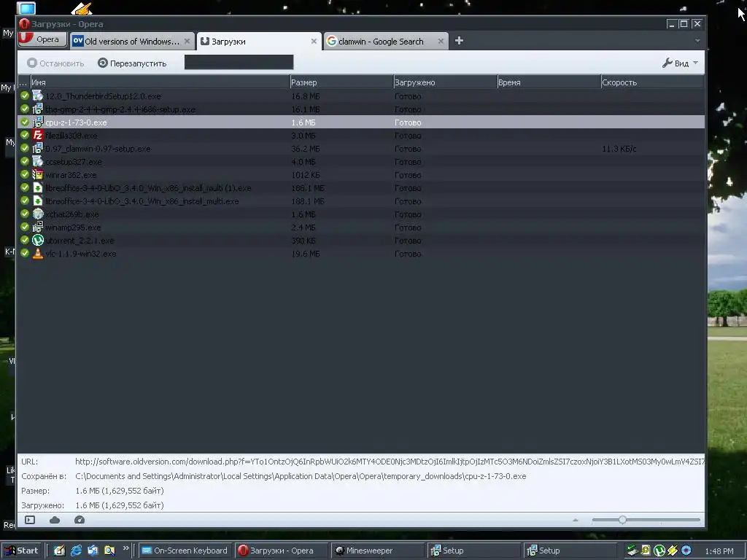
Task: Open On-Screen Keyboard from taskbar
Action: 185,551
